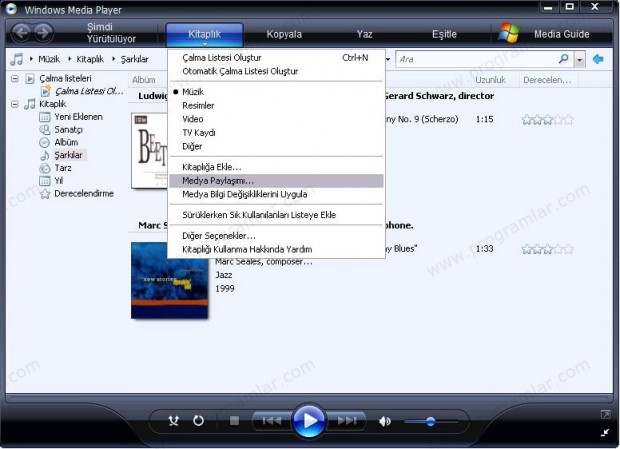Click the Windows logo icon
The height and width of the screenshot is (449, 620).
coord(509,33)
